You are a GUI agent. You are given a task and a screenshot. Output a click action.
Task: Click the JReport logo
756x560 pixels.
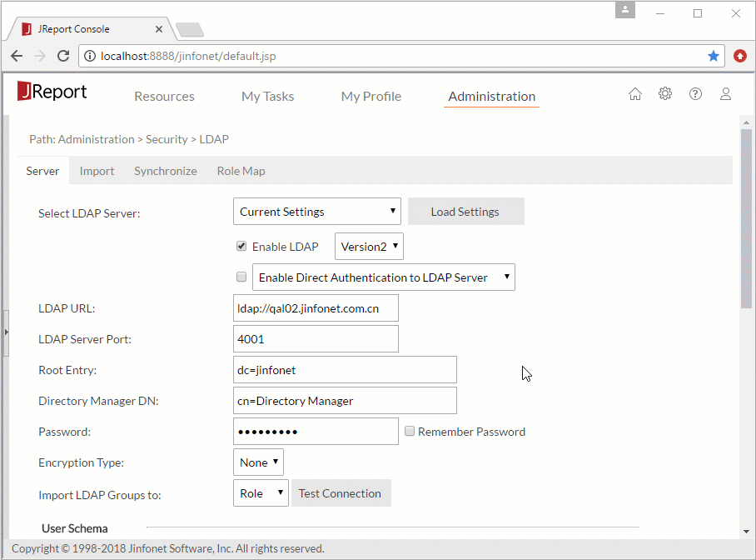(x=52, y=91)
